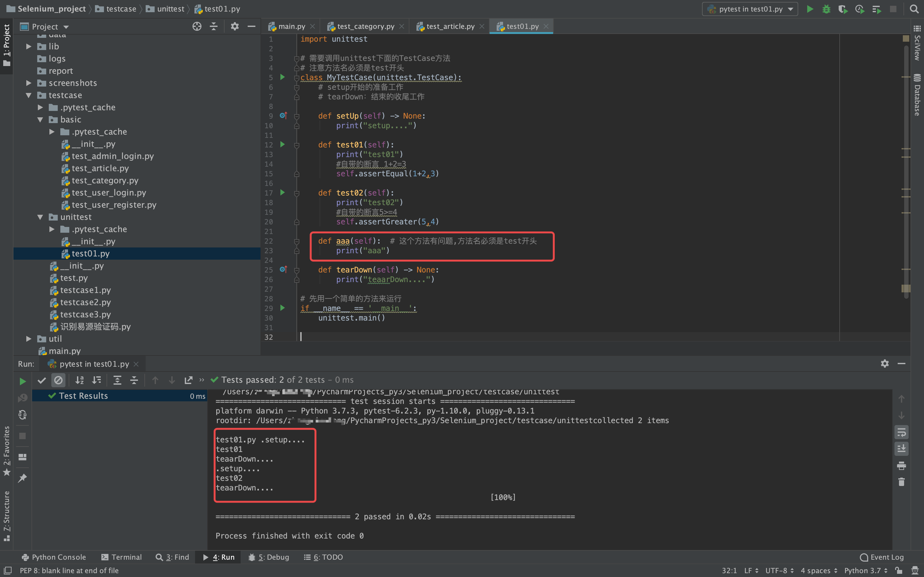The height and width of the screenshot is (577, 924).
Task: Toggle hide ignored tests filter
Action: [x=58, y=380]
